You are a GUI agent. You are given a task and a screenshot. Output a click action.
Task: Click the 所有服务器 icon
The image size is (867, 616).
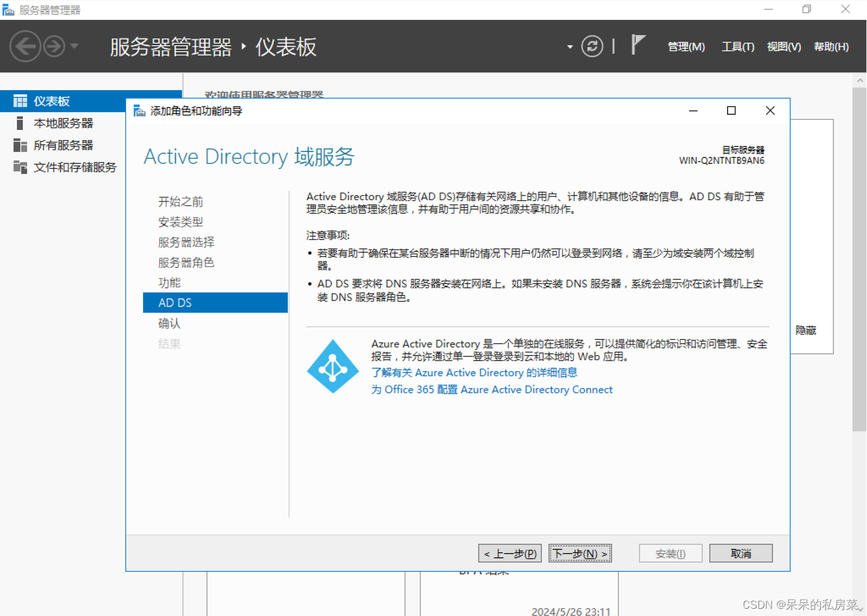pyautogui.click(x=20, y=145)
